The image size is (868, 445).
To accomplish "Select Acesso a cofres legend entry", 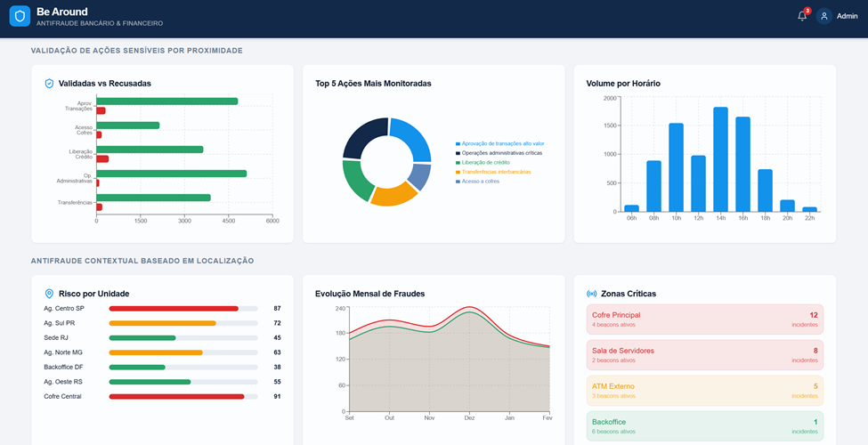I will tap(477, 181).
